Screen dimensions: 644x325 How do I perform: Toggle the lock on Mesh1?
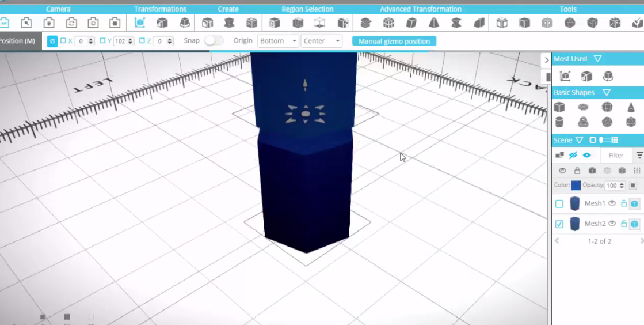[624, 203]
